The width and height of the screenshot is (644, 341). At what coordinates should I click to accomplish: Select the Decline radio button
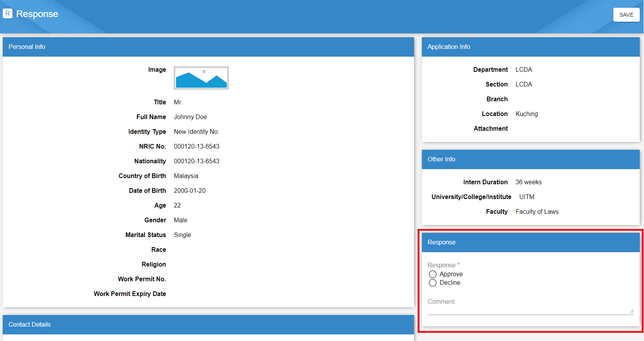433,283
